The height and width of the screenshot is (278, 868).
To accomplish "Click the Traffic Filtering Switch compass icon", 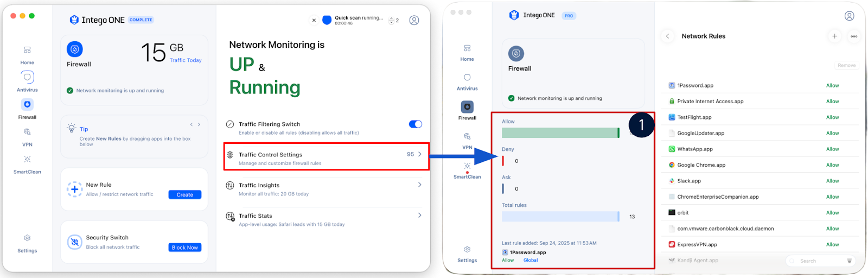I will click(230, 124).
